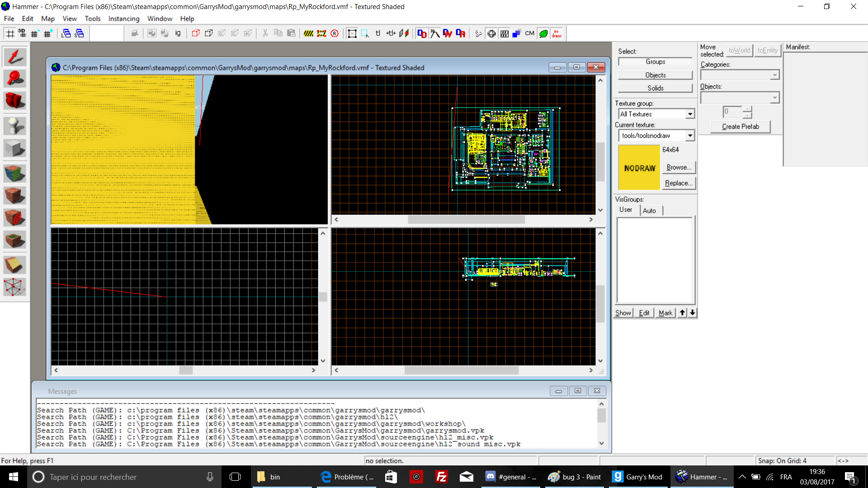Open the Help menu
This screenshot has width=868, height=488.
pos(187,19)
